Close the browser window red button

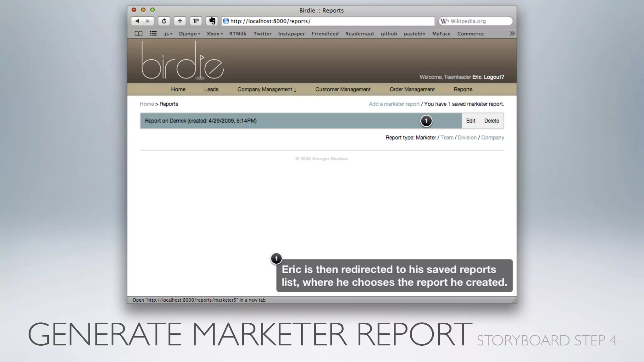(134, 10)
